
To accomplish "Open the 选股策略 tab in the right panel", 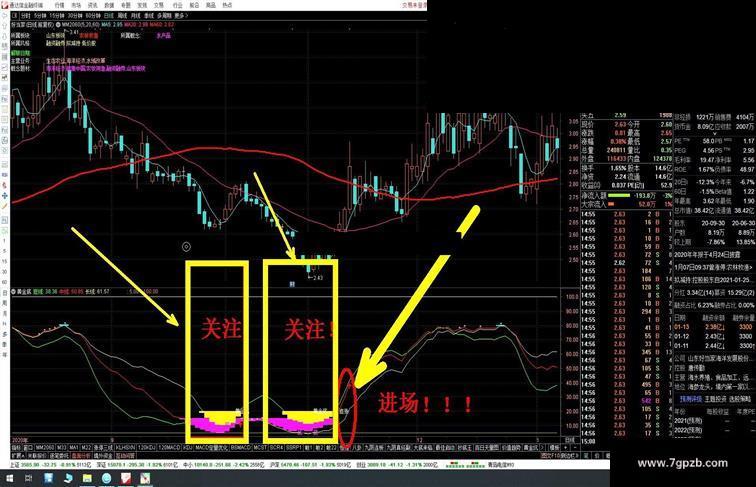I will click(x=741, y=399).
